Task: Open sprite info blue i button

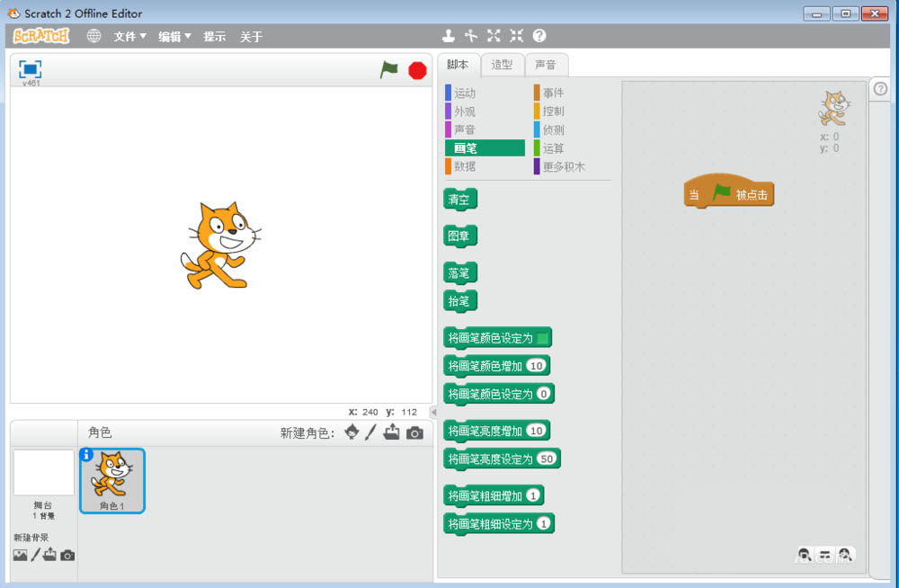Action: 86,454
